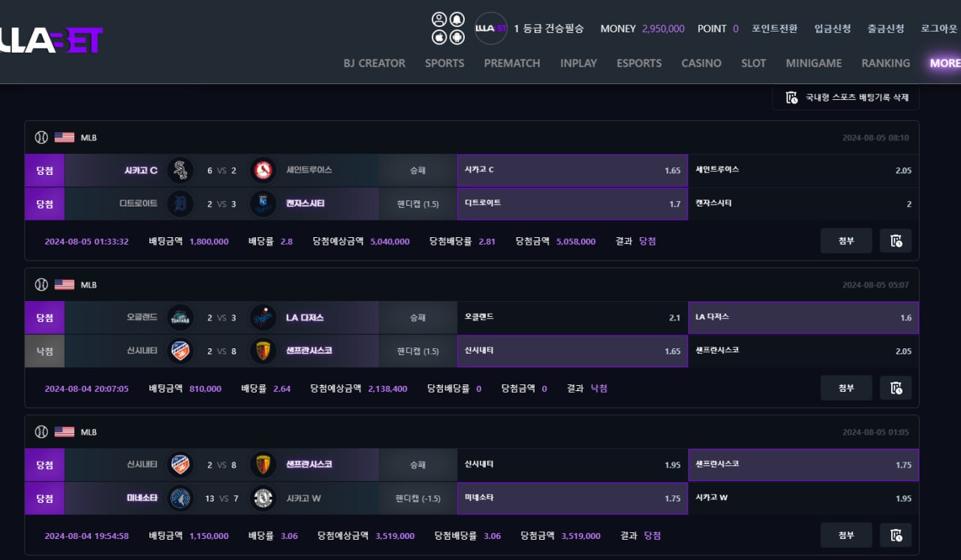Click the Apple app download icon
961x560 pixels.
(x=439, y=37)
